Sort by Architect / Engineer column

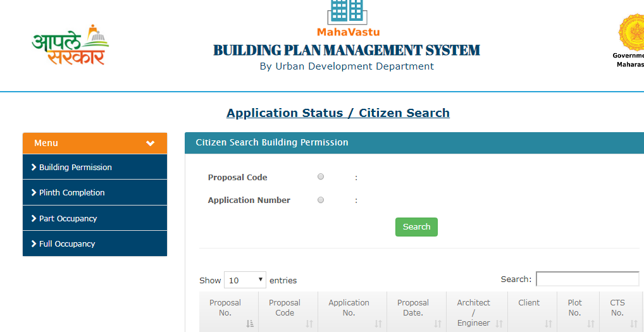click(477, 312)
